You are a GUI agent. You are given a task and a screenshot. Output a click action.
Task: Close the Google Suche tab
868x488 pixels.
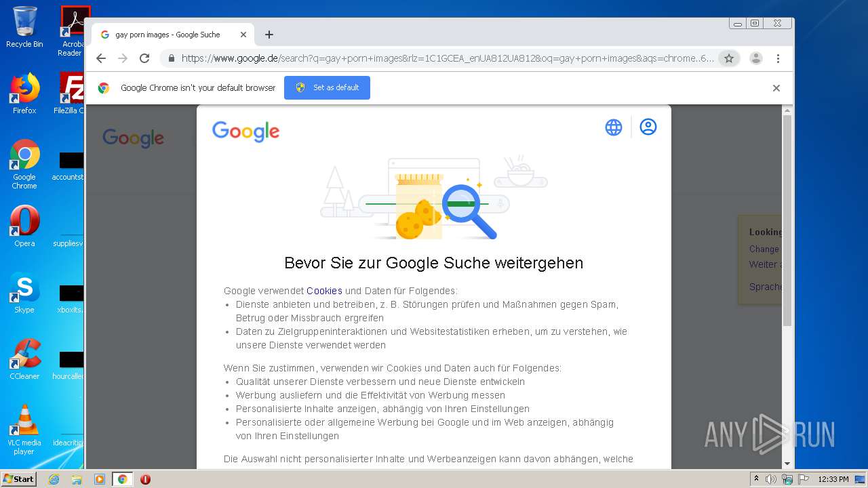(x=243, y=35)
